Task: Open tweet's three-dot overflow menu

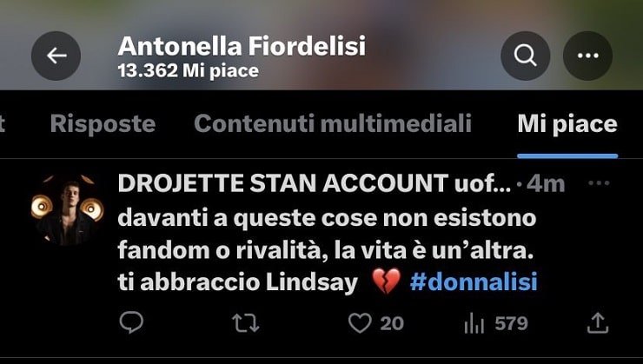Action: point(599,183)
